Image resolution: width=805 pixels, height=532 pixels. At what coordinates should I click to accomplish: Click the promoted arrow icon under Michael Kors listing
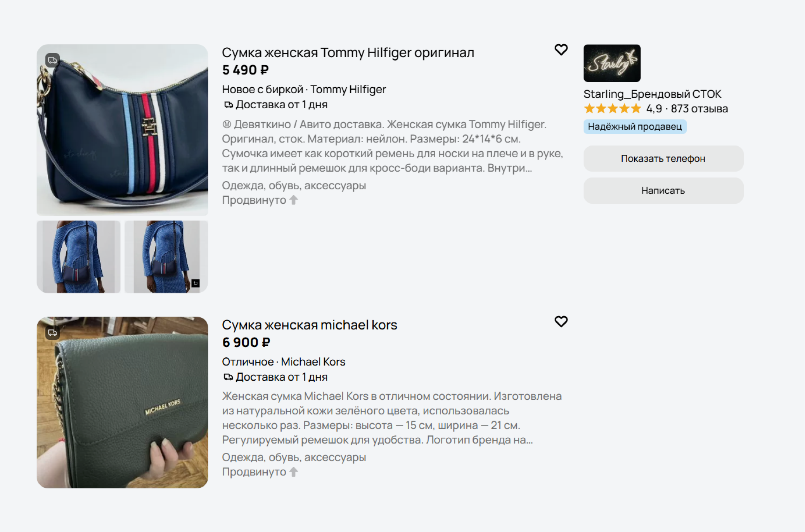pyautogui.click(x=294, y=472)
